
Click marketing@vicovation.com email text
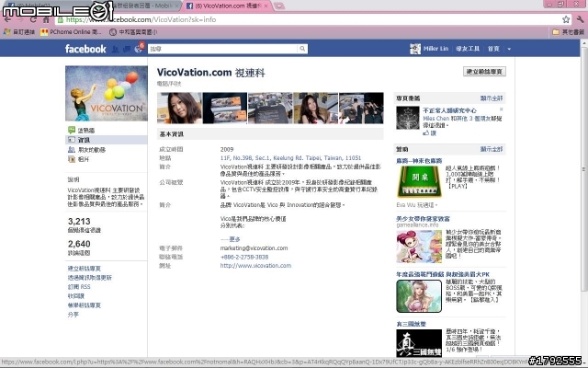pyautogui.click(x=254, y=248)
